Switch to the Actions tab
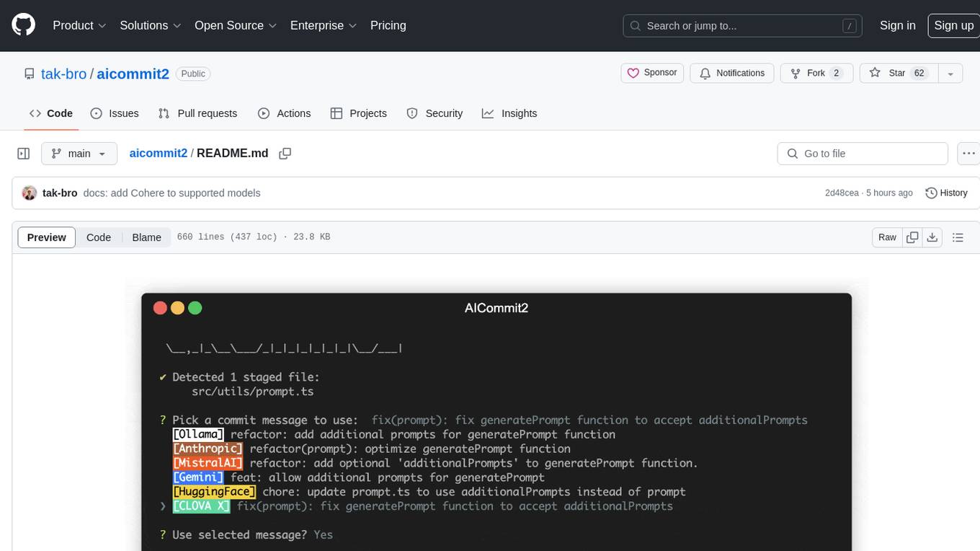Screen dimensions: 980x551 tap(284, 113)
